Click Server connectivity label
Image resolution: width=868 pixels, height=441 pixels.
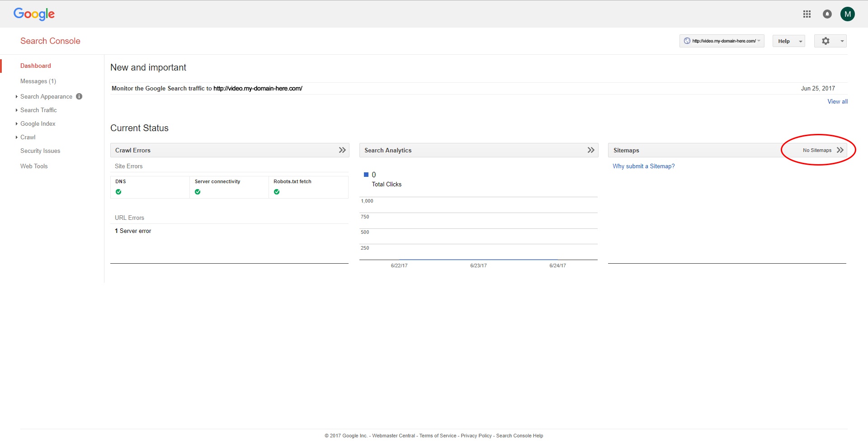pos(217,181)
